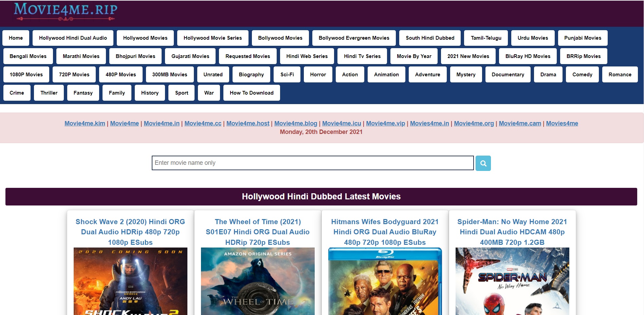Image resolution: width=644 pixels, height=315 pixels.
Task: Focus the movie name search field
Action: pos(312,163)
